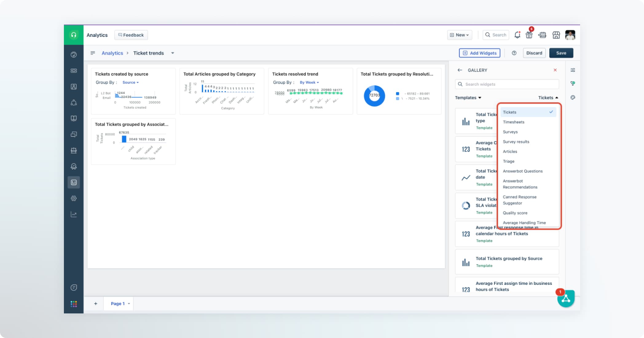The width and height of the screenshot is (644, 338).
Task: Click the Discard button
Action: [534, 53]
